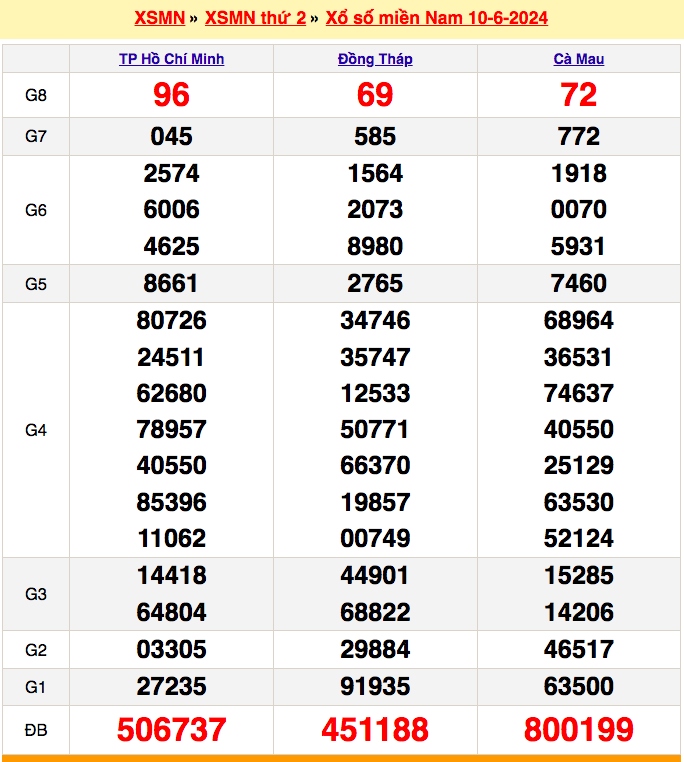The width and height of the screenshot is (684, 762).
Task: Open Xổ số miền Nam 10-6-2024 link
Action: 437,18
